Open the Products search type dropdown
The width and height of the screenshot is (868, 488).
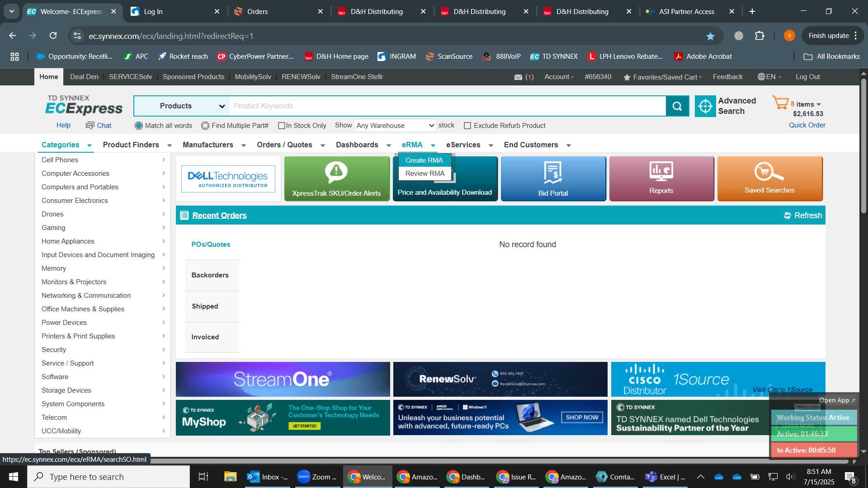[182, 106]
